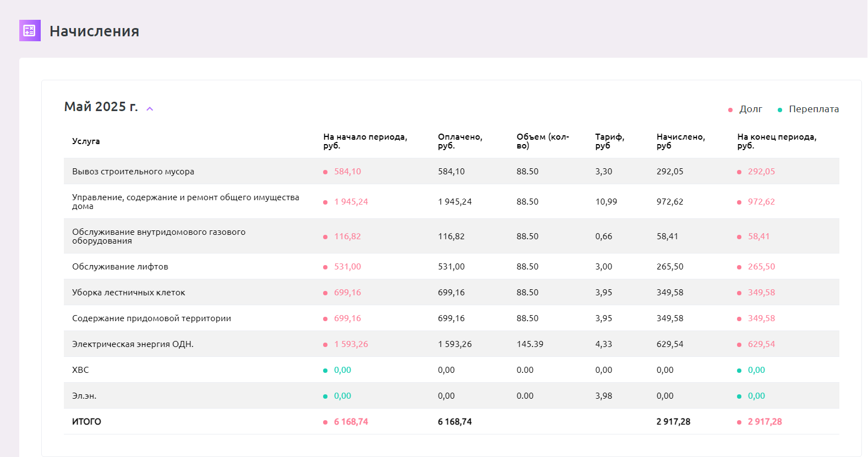Screen dimensions: 868x457
Task: Click Уборка лестничных клеток end balance 349,58
Action: click(761, 293)
